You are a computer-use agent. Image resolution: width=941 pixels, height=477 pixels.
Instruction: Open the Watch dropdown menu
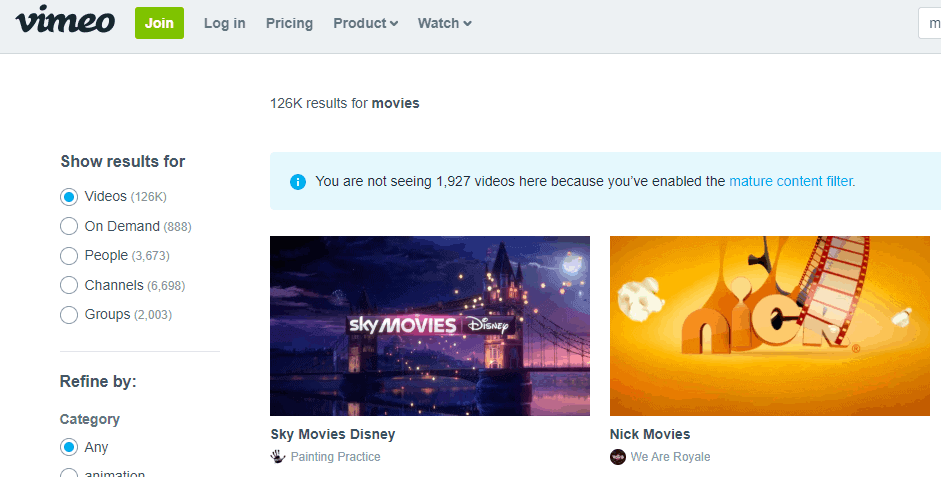click(445, 23)
